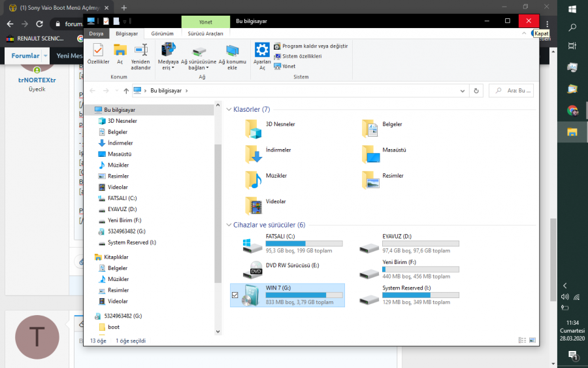Refresh the Bu bilgisayar address bar

coord(477,91)
